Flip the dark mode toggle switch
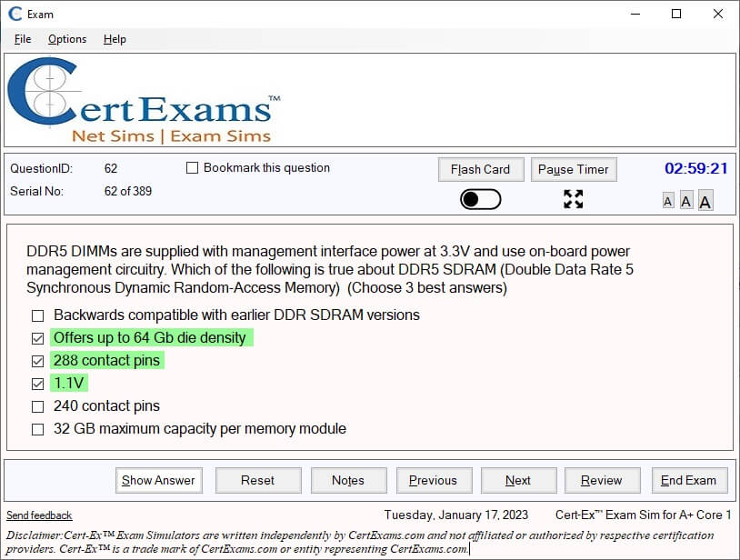This screenshot has width=740, height=560. 480,198
